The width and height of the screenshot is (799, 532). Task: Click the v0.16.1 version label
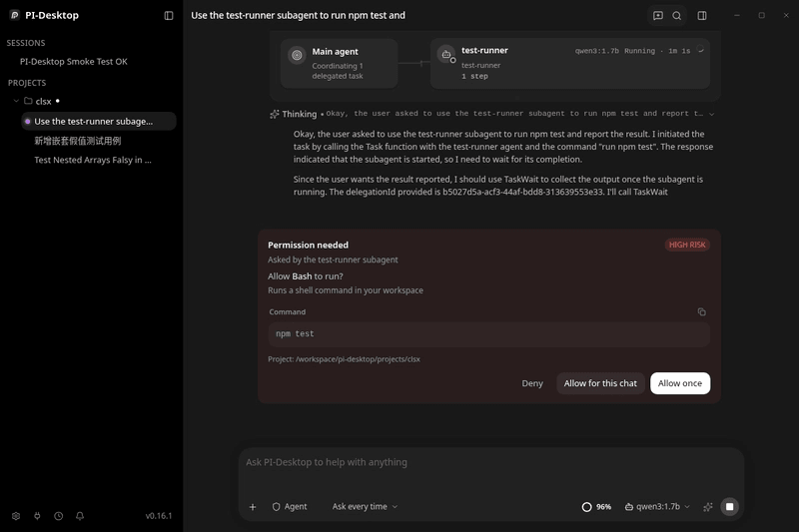[159, 516]
